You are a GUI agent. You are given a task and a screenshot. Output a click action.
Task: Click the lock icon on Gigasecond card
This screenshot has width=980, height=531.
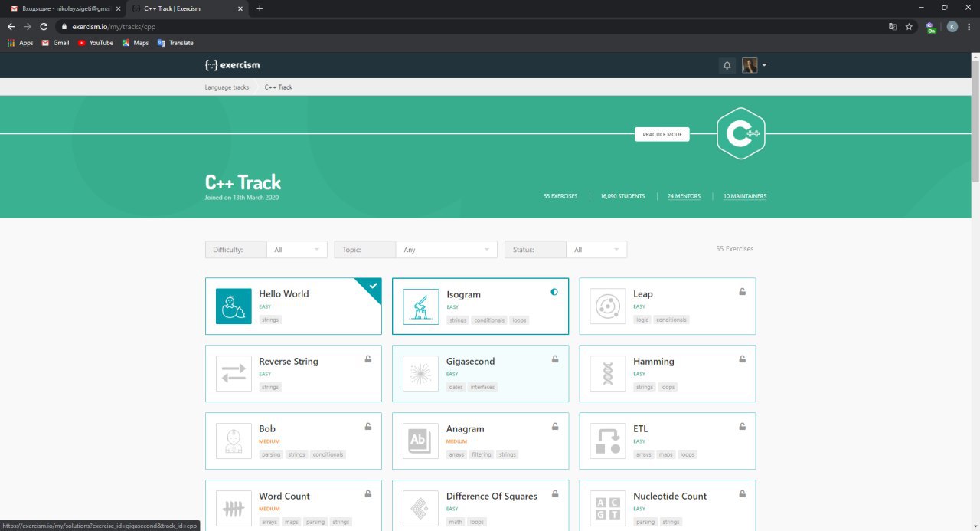[555, 359]
